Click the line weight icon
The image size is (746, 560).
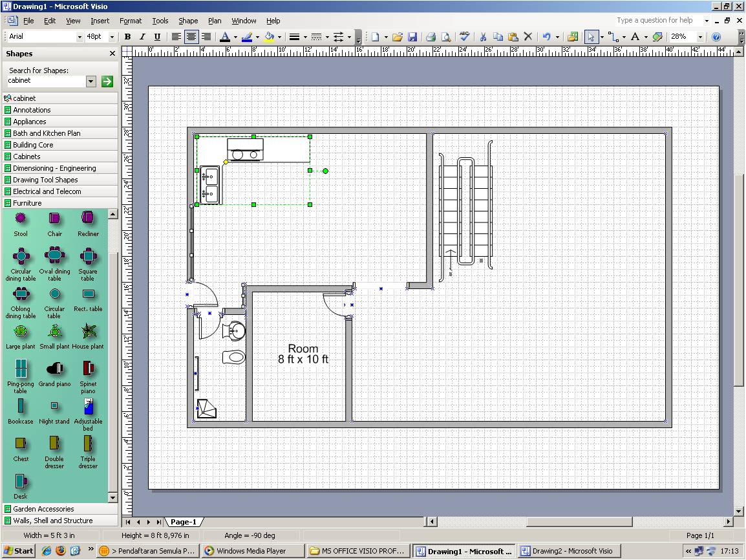tap(295, 37)
